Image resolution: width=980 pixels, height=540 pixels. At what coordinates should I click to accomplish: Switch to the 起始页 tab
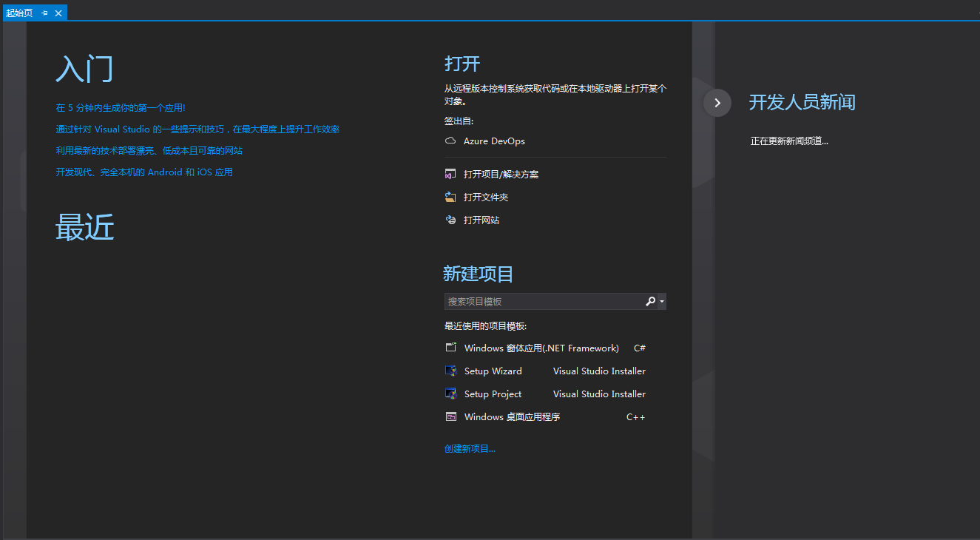[18, 13]
